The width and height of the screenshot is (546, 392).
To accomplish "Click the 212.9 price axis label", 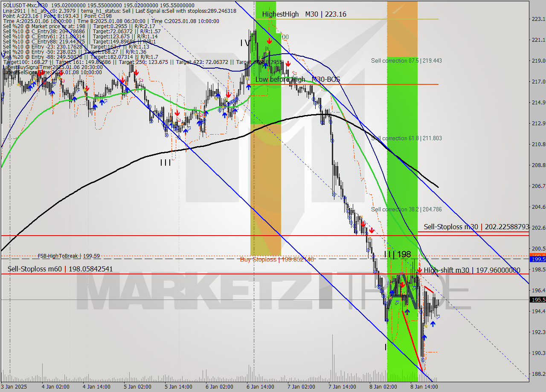I will 538,123.
